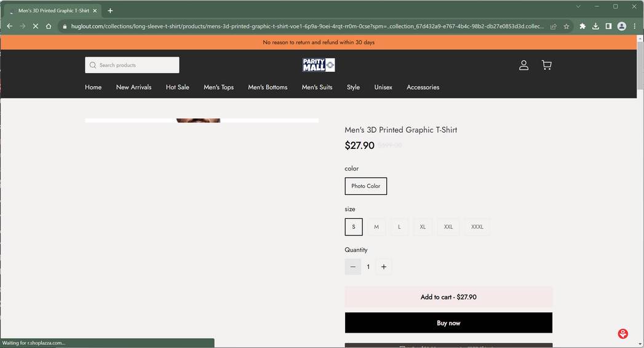Screen dimensions: 644x348
Task: Click the quantity value field
Action: click(x=368, y=267)
